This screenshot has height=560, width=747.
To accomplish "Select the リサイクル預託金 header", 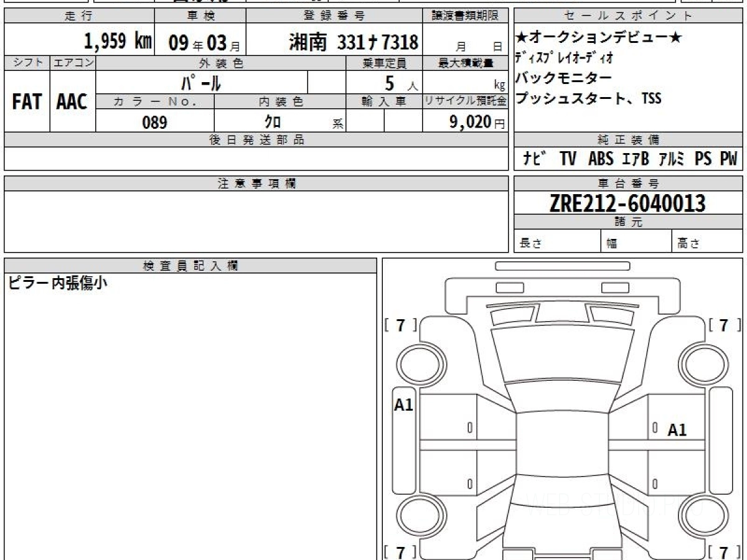I will (x=466, y=101).
